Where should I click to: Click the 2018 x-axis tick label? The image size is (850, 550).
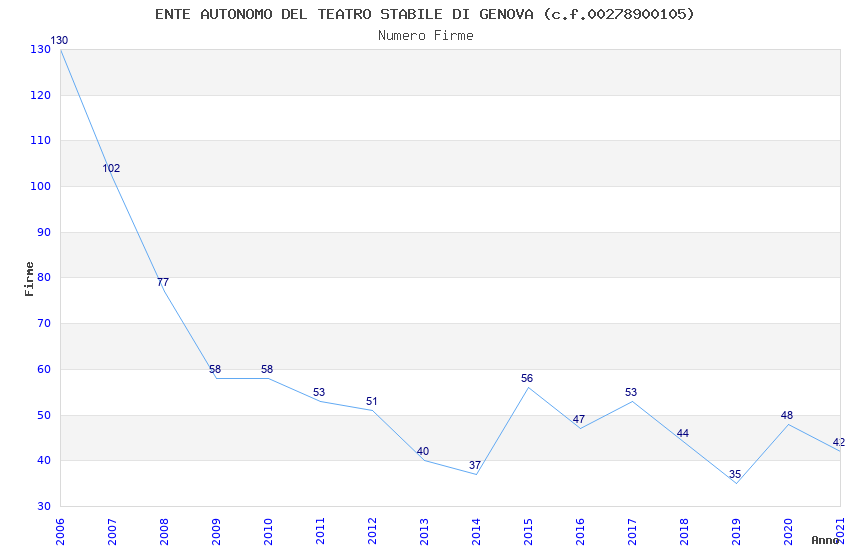pos(685,531)
